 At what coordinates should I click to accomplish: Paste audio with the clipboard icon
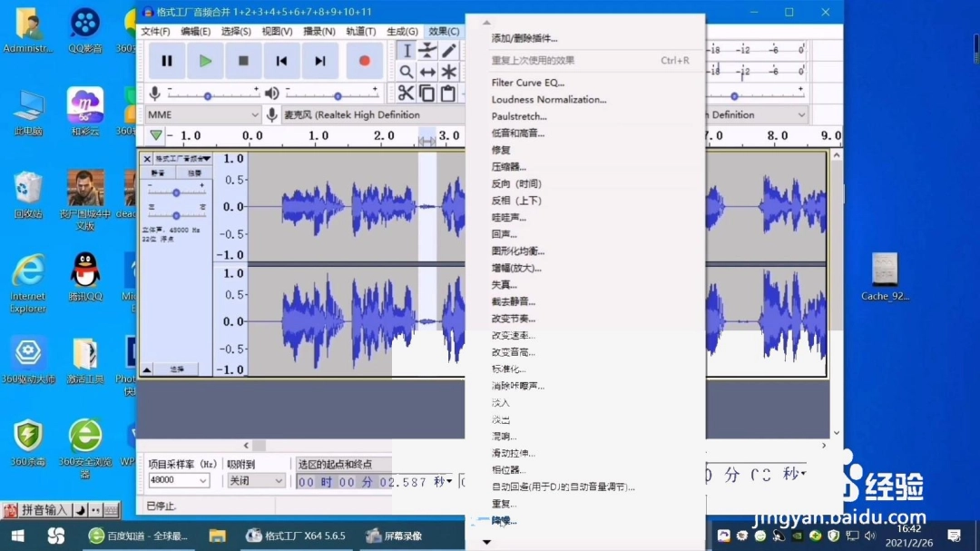(x=448, y=93)
